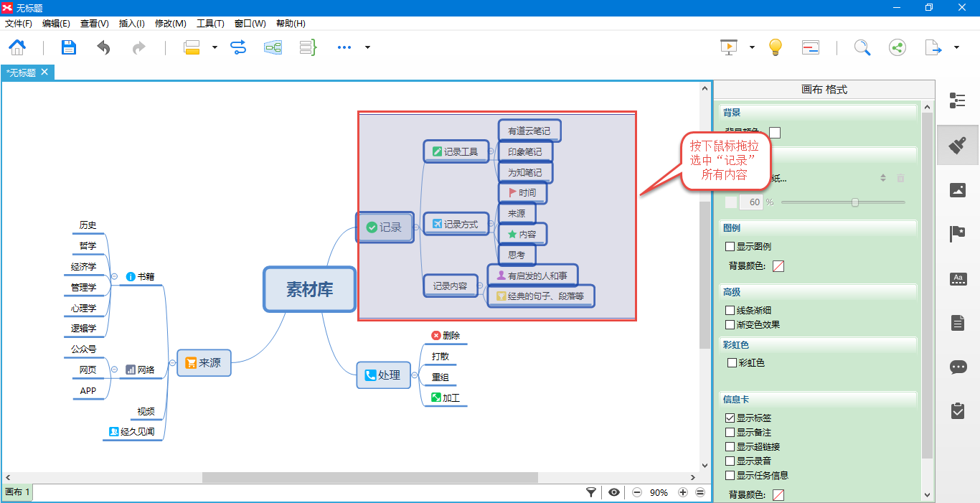Click the share icon in toolbar
980x503 pixels.
(x=897, y=47)
